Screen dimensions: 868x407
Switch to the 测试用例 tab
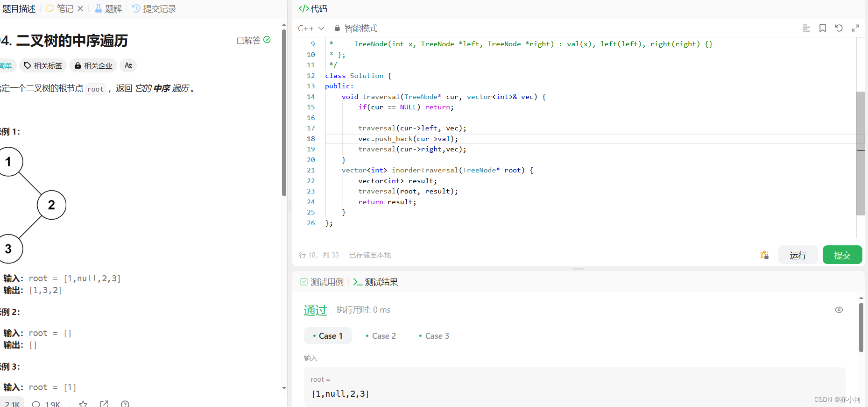[322, 282]
